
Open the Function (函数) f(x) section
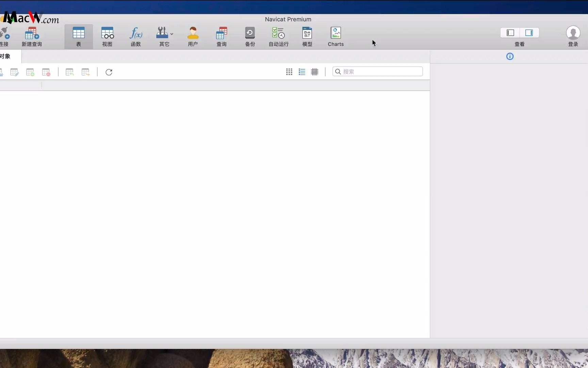point(136,36)
